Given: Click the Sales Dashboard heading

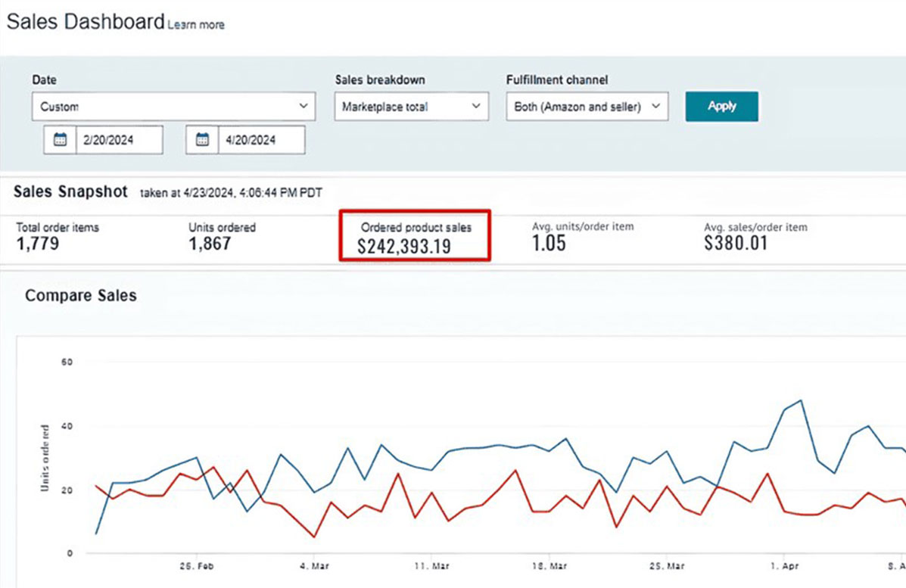Looking at the screenshot, I should pos(86,22).
